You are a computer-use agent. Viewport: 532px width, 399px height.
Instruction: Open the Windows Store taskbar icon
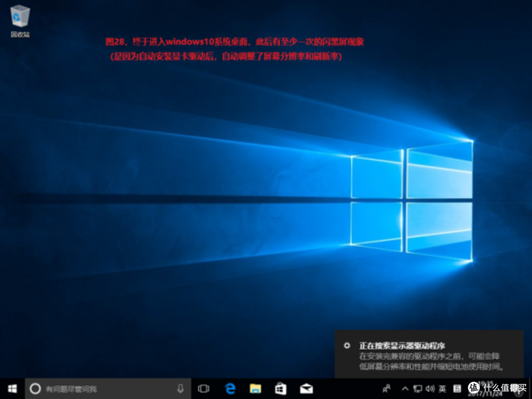(x=281, y=389)
